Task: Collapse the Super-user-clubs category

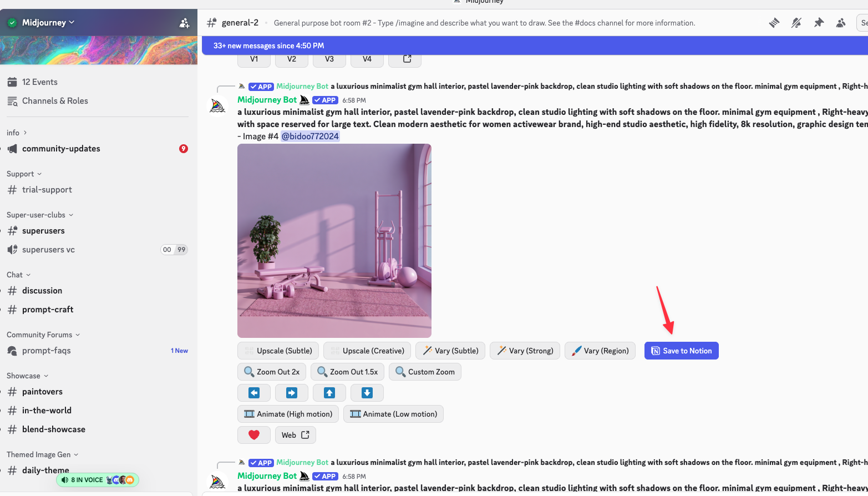Action: (x=40, y=215)
